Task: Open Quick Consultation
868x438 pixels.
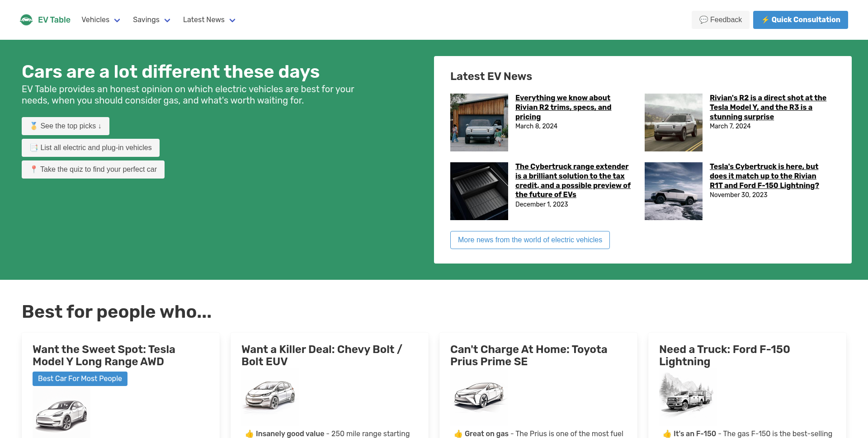Action: coord(800,20)
